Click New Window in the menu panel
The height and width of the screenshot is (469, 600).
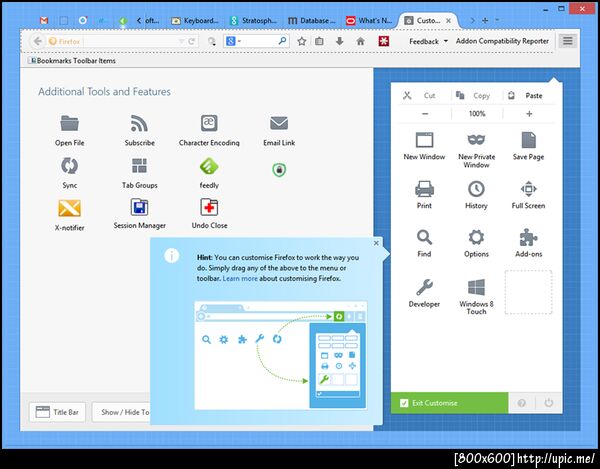(424, 146)
